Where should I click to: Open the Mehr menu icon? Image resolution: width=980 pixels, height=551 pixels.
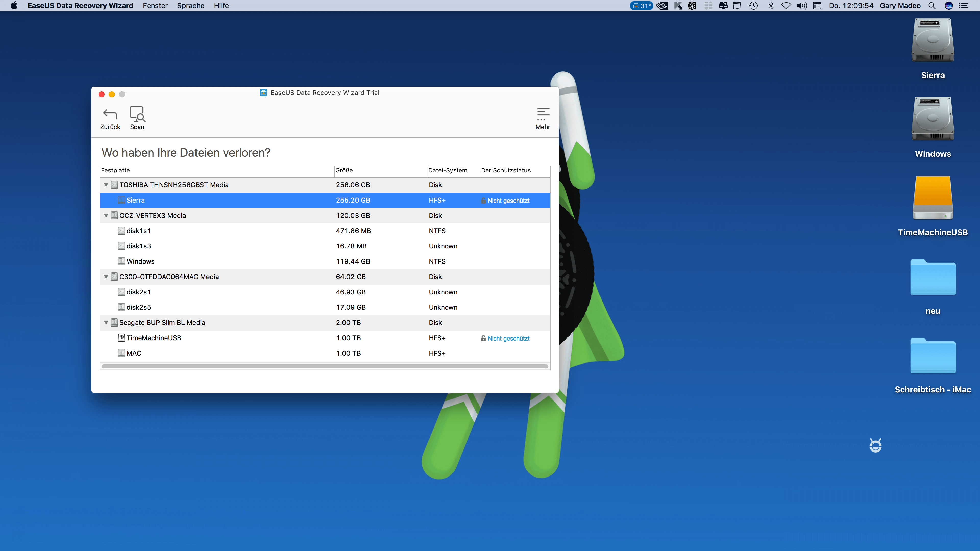[543, 114]
